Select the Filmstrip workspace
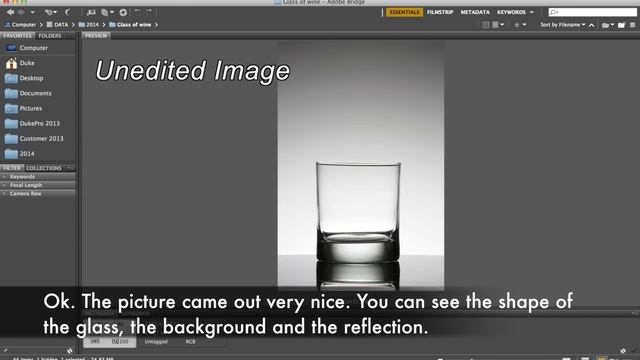 [x=440, y=12]
